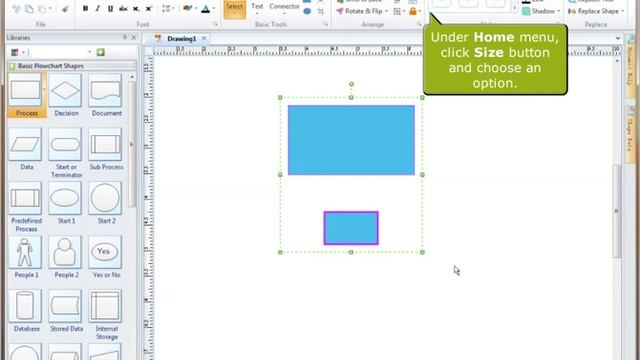Click the text highlight color icon
The height and width of the screenshot is (360, 640).
pos(188,9)
